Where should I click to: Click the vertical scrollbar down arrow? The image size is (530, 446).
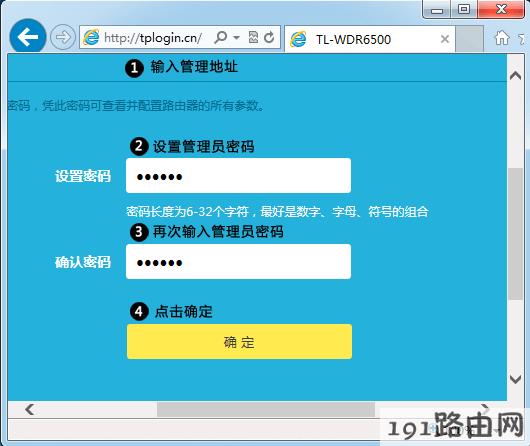[515, 379]
